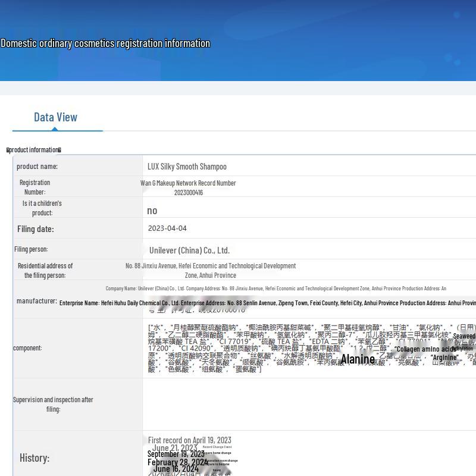Select "Unilever (China) Co., Ltd." filing person value

click(189, 250)
